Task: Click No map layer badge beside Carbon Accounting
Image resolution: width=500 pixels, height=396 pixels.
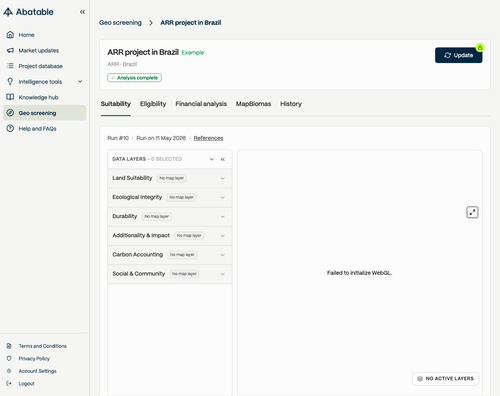Action: 182,255
